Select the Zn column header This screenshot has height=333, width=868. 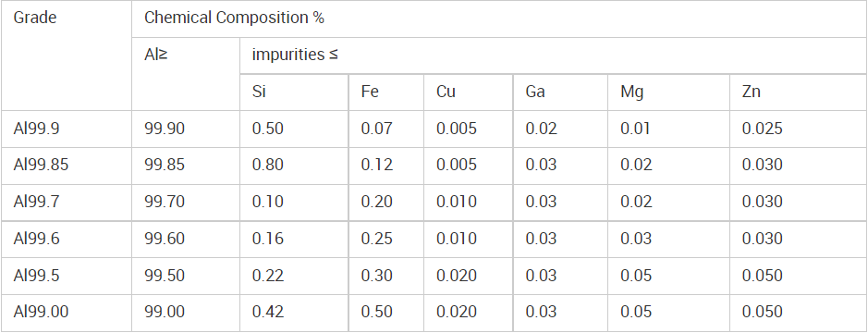coord(799,92)
